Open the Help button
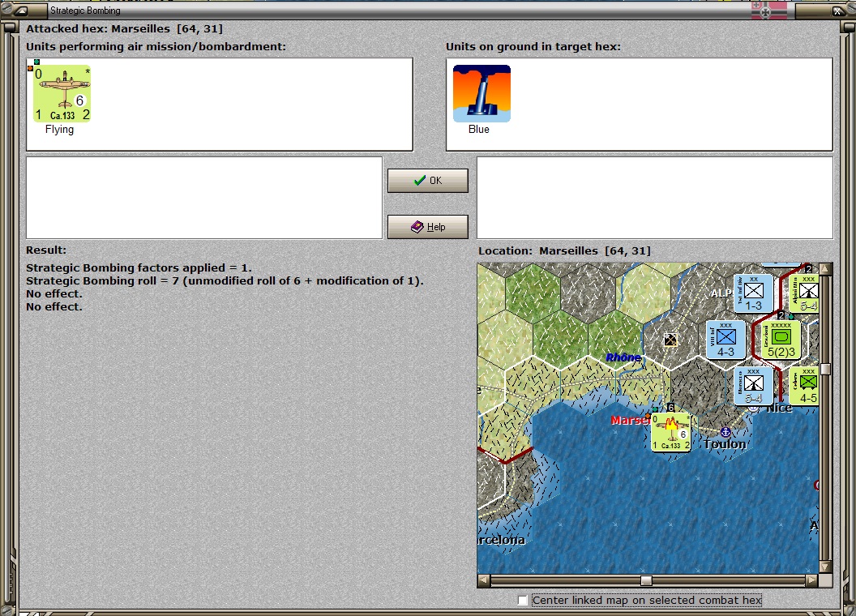 (427, 227)
